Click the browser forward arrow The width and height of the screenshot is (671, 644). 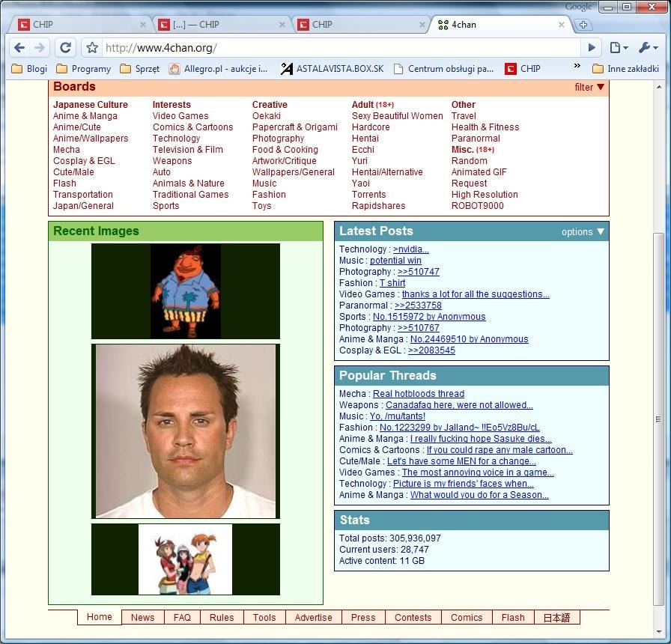(39, 47)
